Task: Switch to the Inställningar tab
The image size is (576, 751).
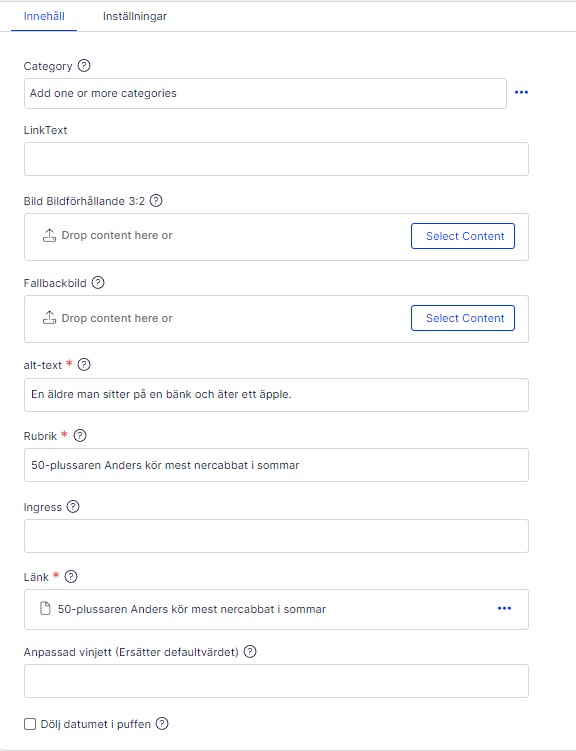Action: coord(135,16)
